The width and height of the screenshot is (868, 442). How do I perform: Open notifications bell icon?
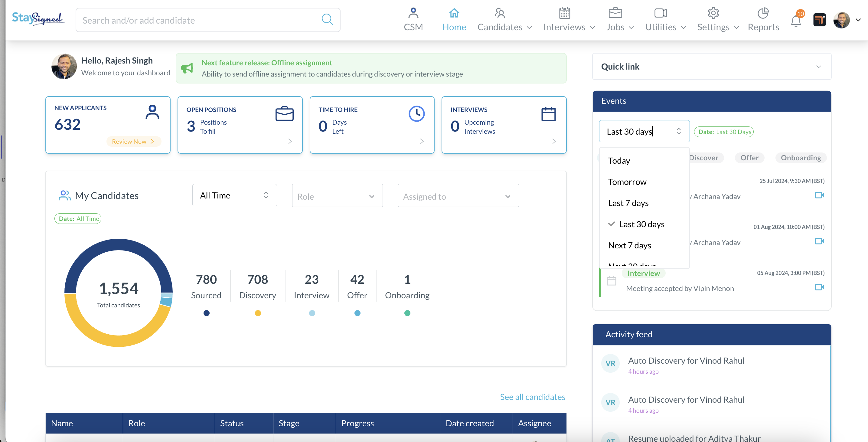click(x=796, y=21)
